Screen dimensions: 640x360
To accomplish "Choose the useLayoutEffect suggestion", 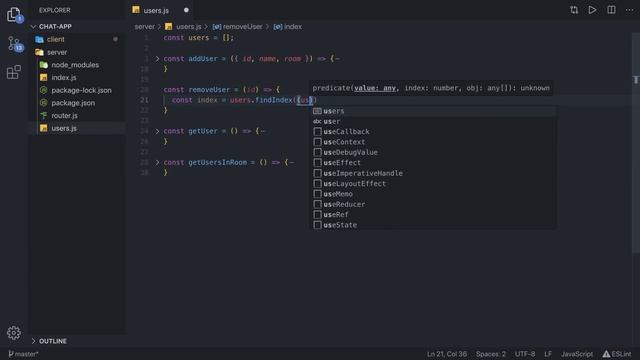I will click(x=434, y=184).
